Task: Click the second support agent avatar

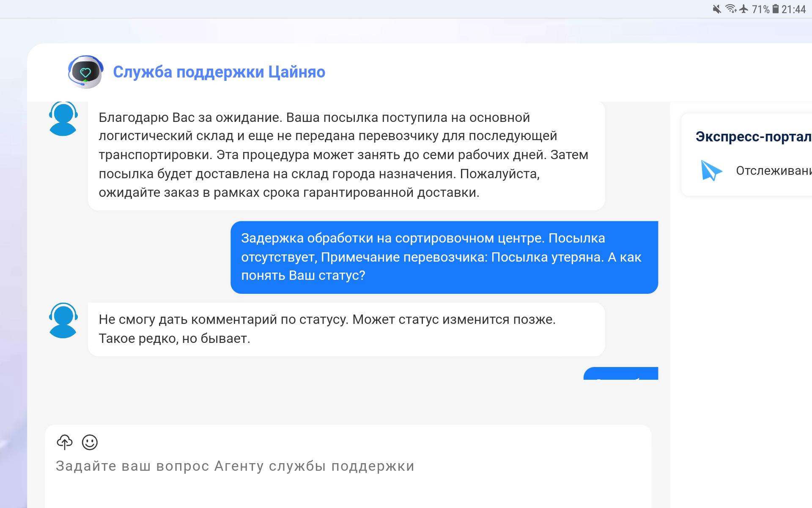Action: tap(63, 320)
